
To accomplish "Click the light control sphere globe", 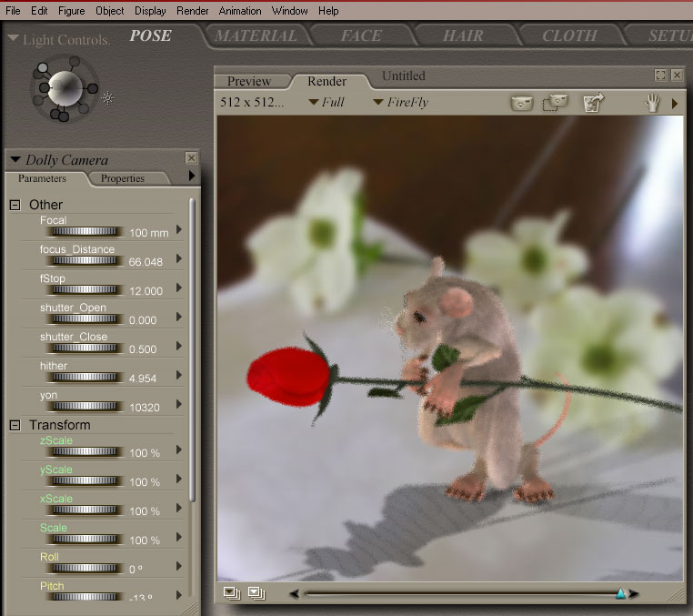I will 65,87.
